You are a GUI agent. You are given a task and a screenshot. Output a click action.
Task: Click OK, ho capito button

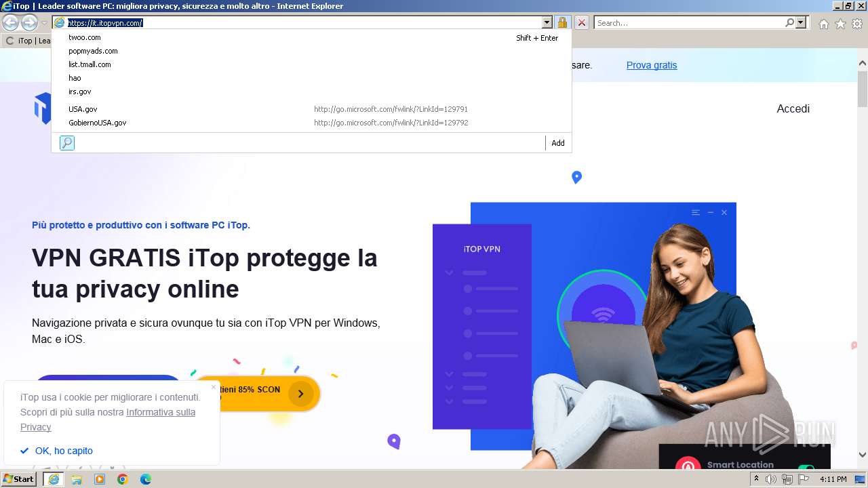[57, 451]
